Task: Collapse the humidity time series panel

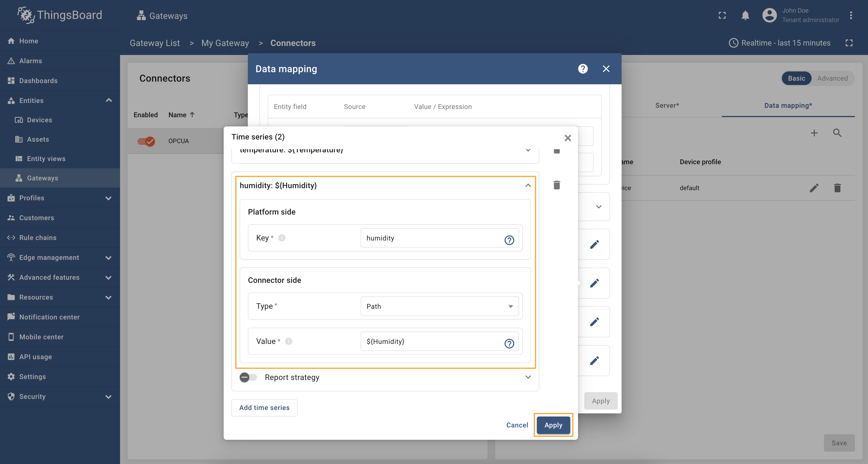Action: point(528,186)
